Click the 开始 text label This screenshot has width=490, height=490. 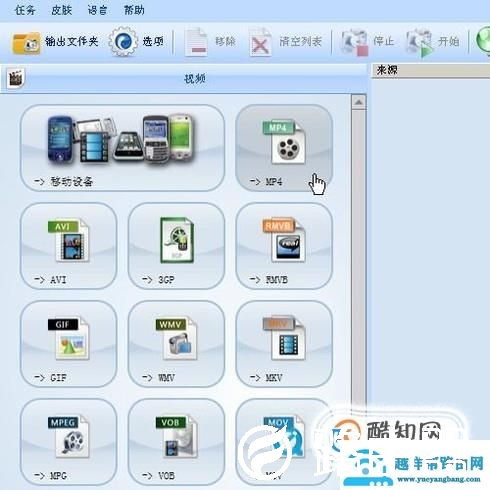coord(448,42)
